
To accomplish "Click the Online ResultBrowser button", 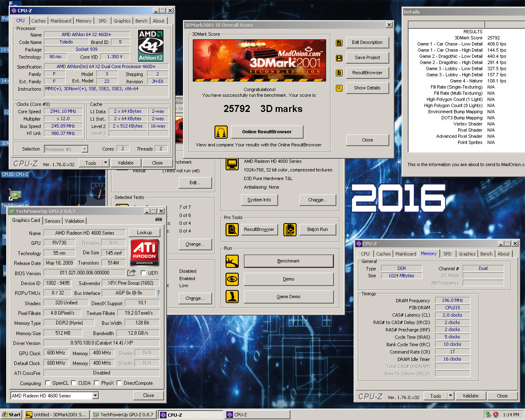I will coord(267,132).
